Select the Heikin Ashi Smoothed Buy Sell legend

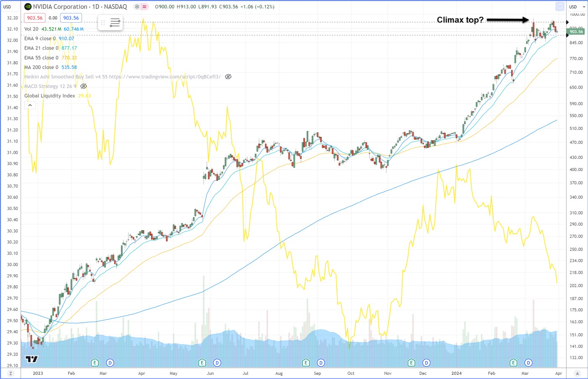[x=122, y=77]
